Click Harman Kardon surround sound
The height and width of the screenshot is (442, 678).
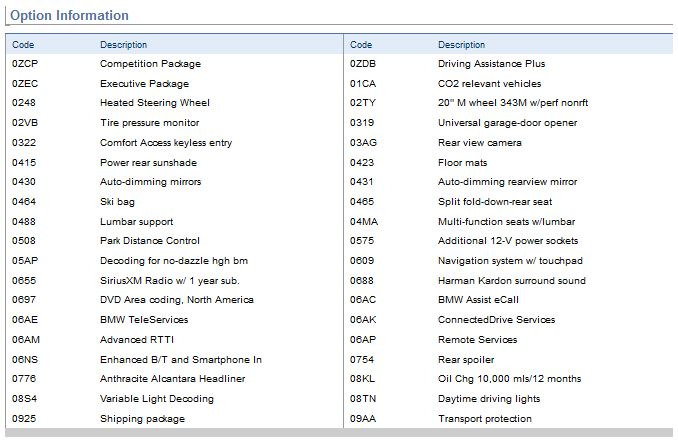(x=512, y=281)
